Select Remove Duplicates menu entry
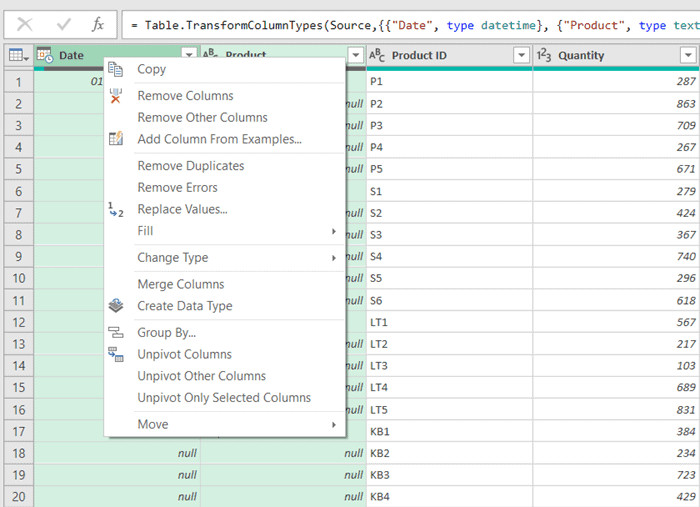The image size is (700, 507). click(190, 166)
